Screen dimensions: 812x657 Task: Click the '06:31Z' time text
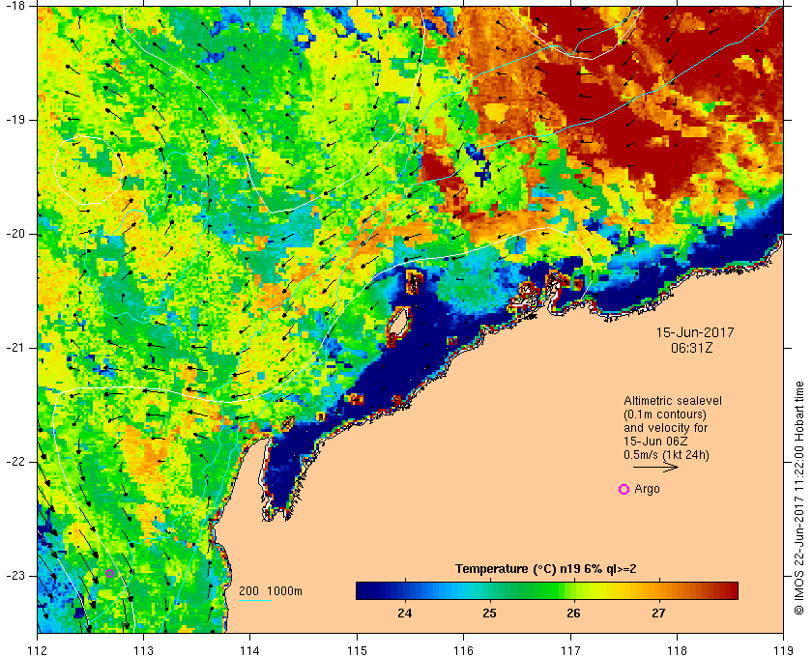pos(692,348)
